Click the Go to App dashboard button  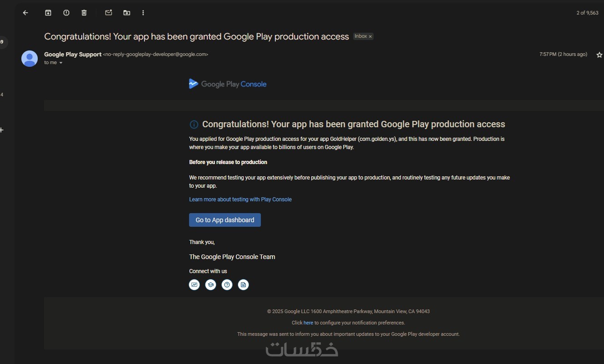tap(225, 220)
